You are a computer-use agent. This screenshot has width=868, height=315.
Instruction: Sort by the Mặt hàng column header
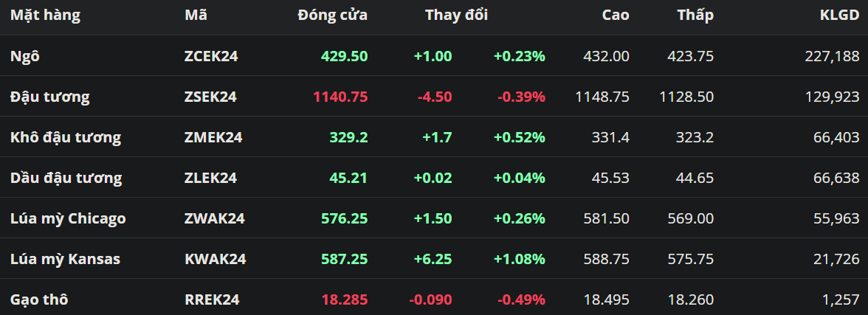(45, 15)
